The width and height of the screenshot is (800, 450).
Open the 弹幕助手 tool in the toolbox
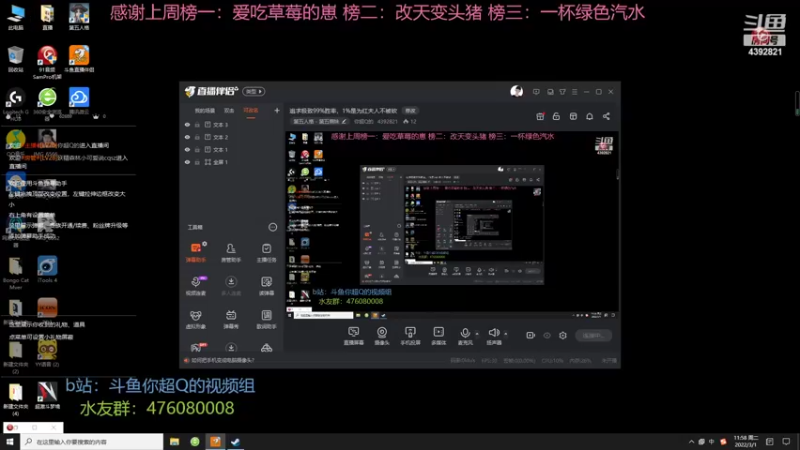click(195, 253)
